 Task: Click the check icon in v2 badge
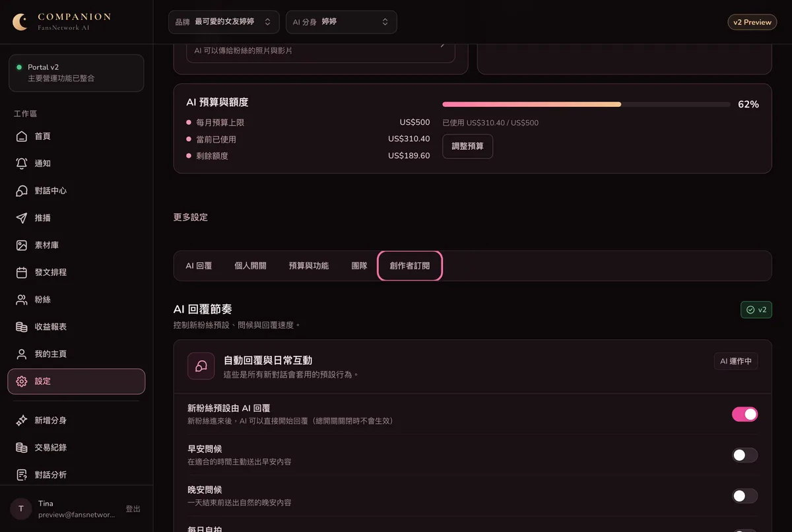coord(750,310)
